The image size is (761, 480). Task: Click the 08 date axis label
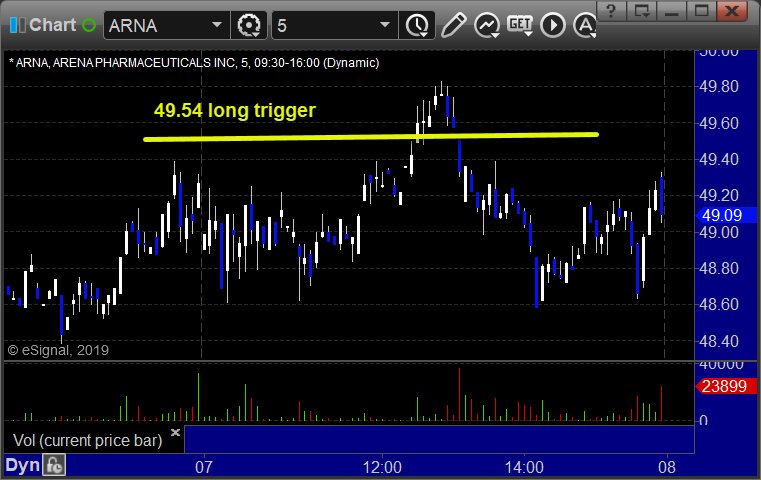tap(667, 467)
